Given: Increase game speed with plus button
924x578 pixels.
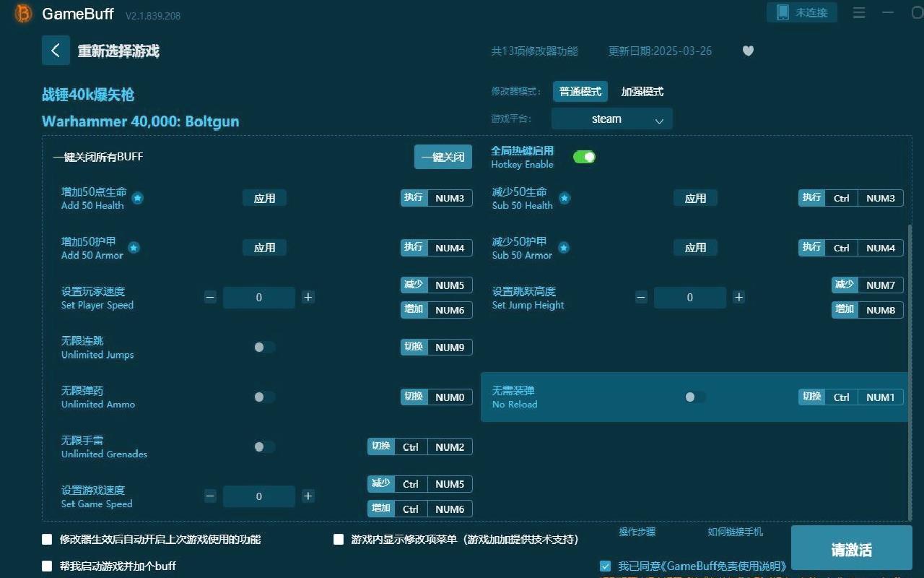Looking at the screenshot, I should point(308,496).
